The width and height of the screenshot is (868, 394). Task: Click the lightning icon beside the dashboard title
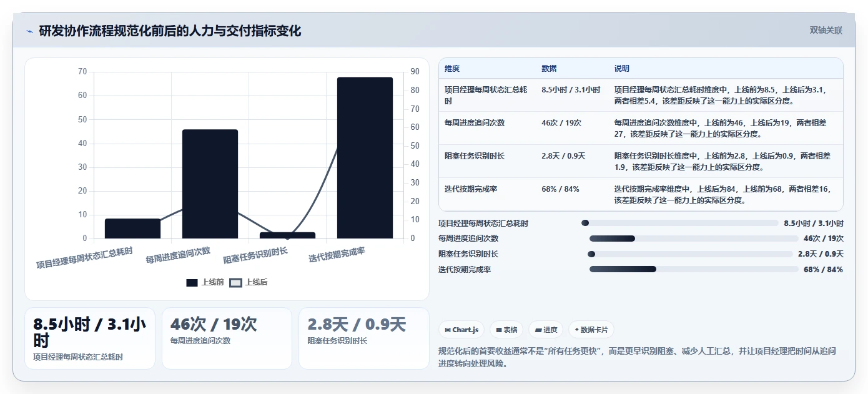30,31
